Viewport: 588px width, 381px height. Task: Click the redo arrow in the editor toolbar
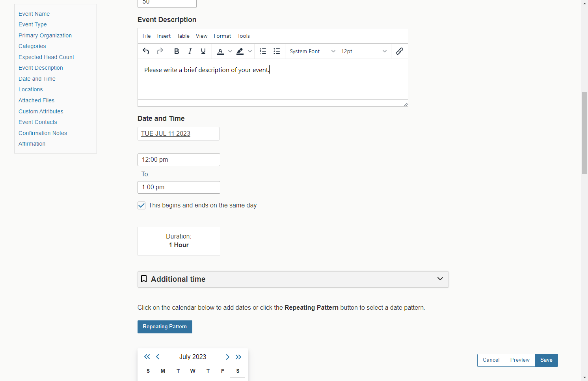(x=160, y=51)
